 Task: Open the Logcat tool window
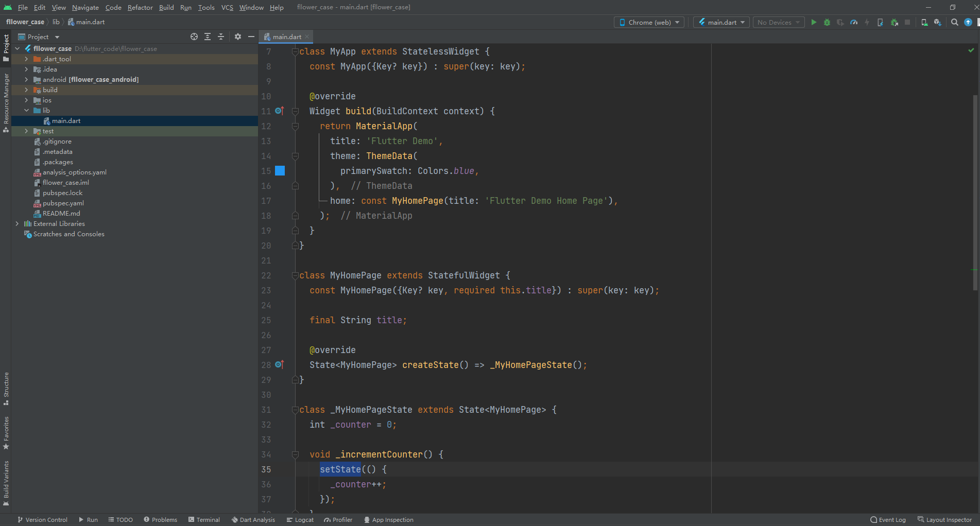tap(300, 520)
